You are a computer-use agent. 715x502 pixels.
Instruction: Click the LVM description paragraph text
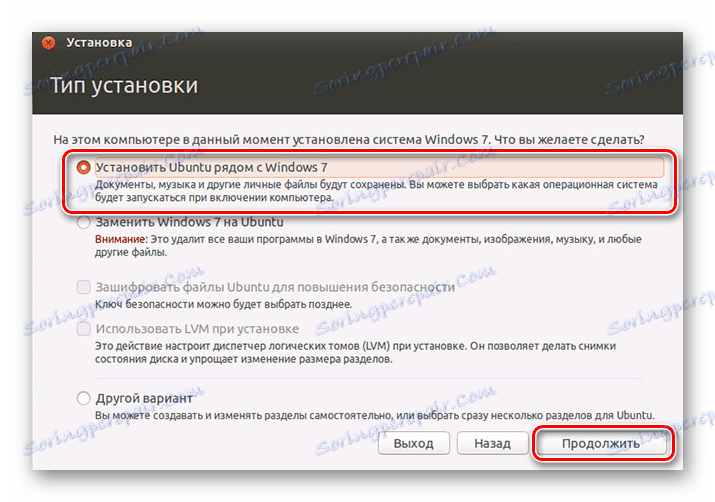click(x=355, y=352)
